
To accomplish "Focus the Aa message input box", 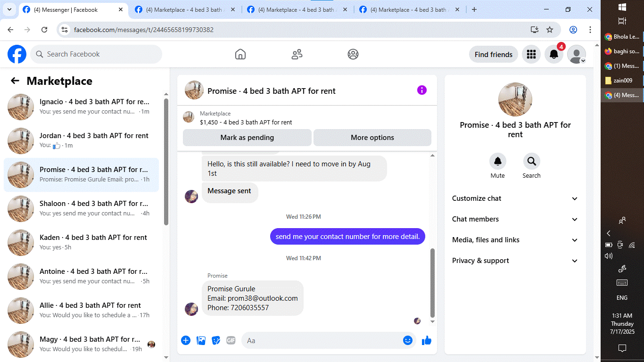I will point(322,340).
